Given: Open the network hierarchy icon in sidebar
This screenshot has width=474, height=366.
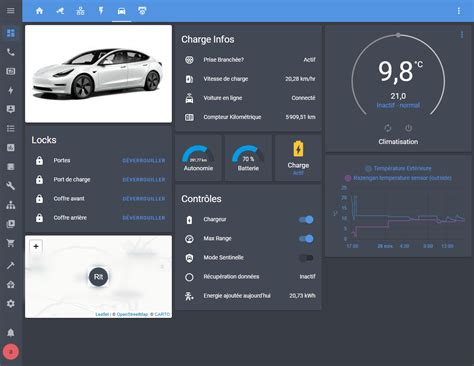Looking at the screenshot, I should [11, 205].
